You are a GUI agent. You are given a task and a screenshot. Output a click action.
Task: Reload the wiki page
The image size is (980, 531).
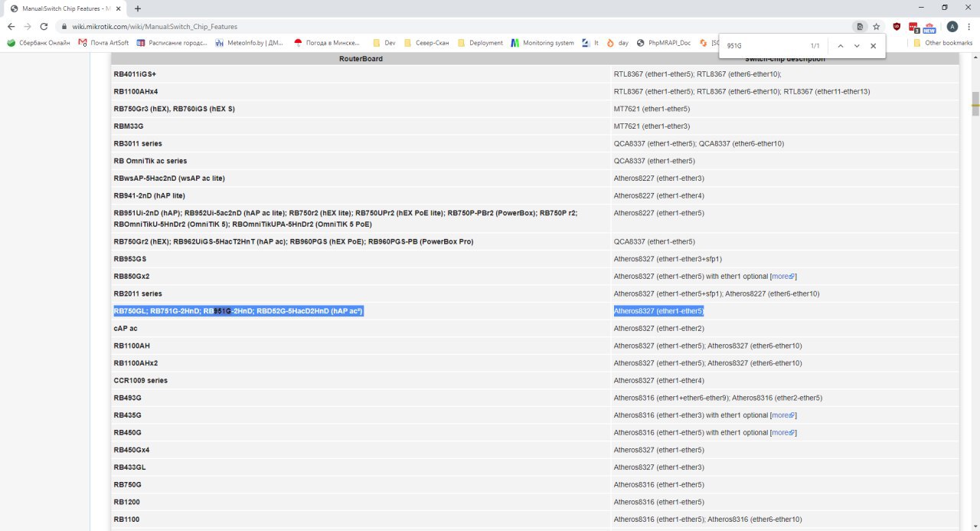44,26
